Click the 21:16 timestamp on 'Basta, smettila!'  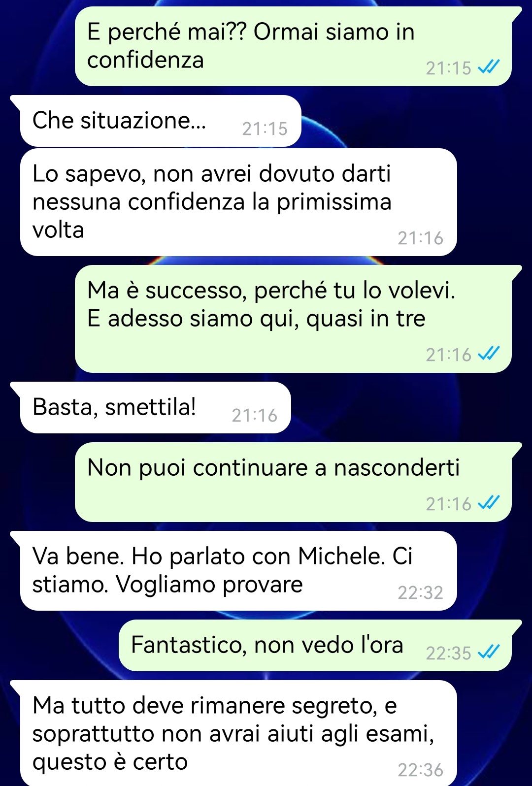click(254, 415)
